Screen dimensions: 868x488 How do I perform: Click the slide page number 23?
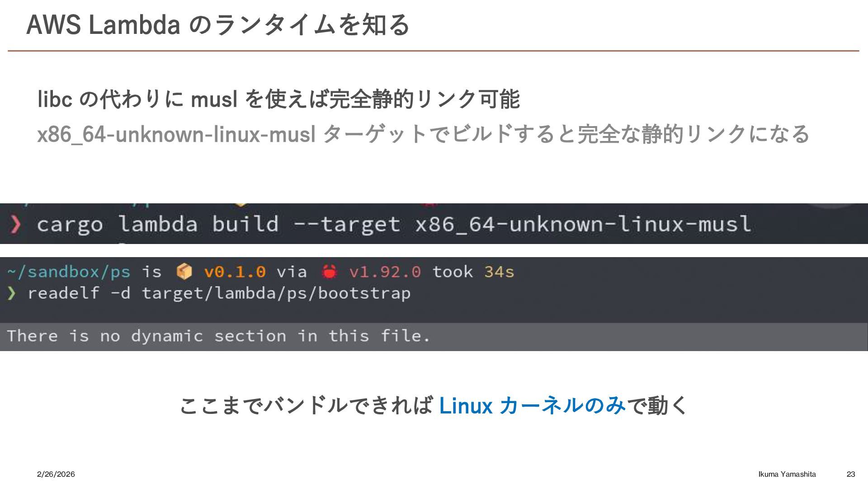851,474
